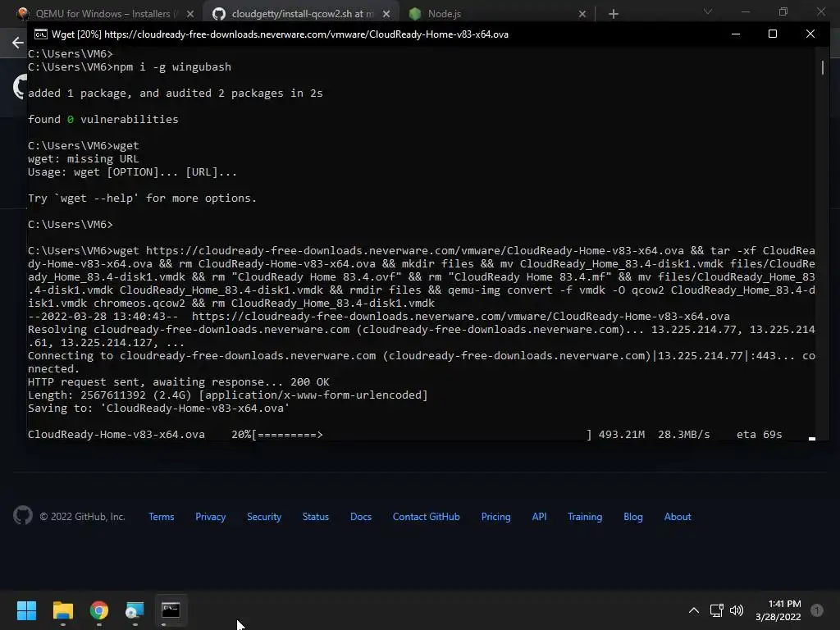Open File Explorer from the taskbar
Screen dimensions: 840x630
[62, 610]
